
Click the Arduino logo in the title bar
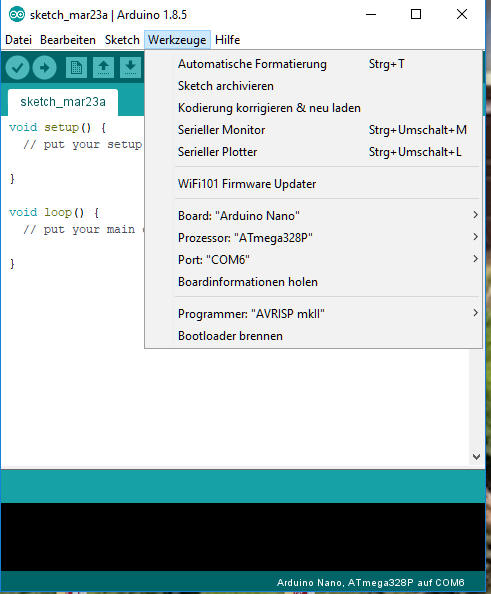tap(17, 15)
